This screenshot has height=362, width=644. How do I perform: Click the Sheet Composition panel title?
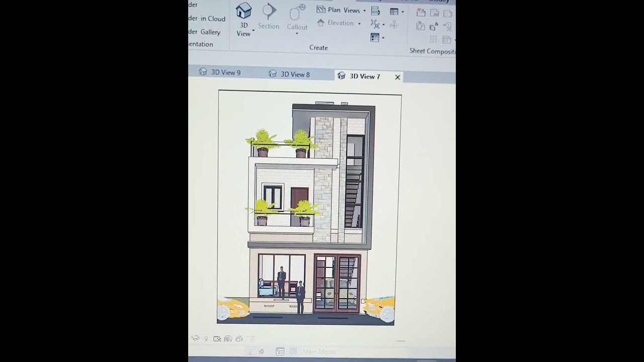433,51
